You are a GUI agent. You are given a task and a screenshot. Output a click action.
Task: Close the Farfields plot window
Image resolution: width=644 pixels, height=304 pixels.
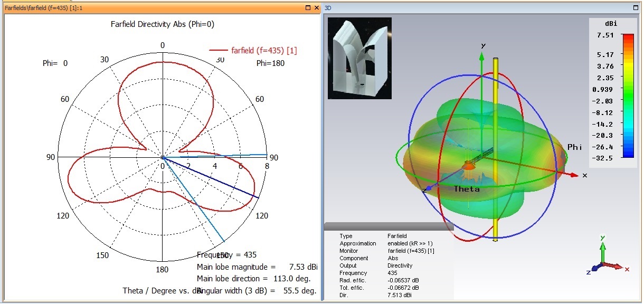click(x=316, y=8)
